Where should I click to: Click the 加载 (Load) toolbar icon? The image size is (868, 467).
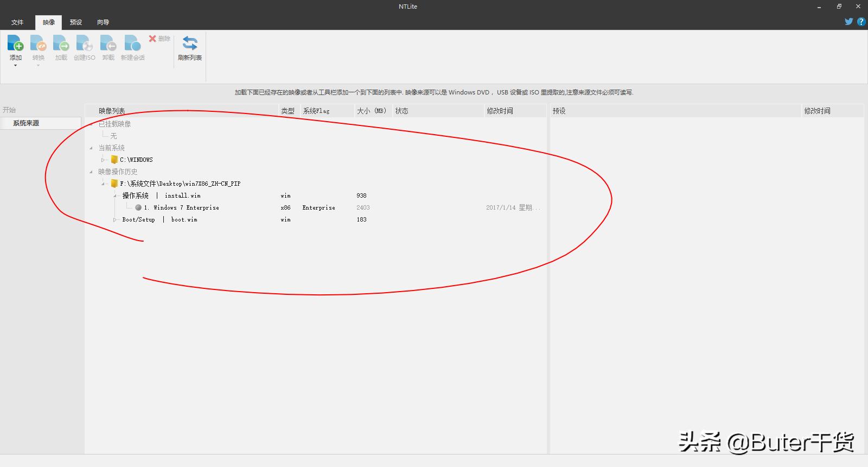pos(61,43)
